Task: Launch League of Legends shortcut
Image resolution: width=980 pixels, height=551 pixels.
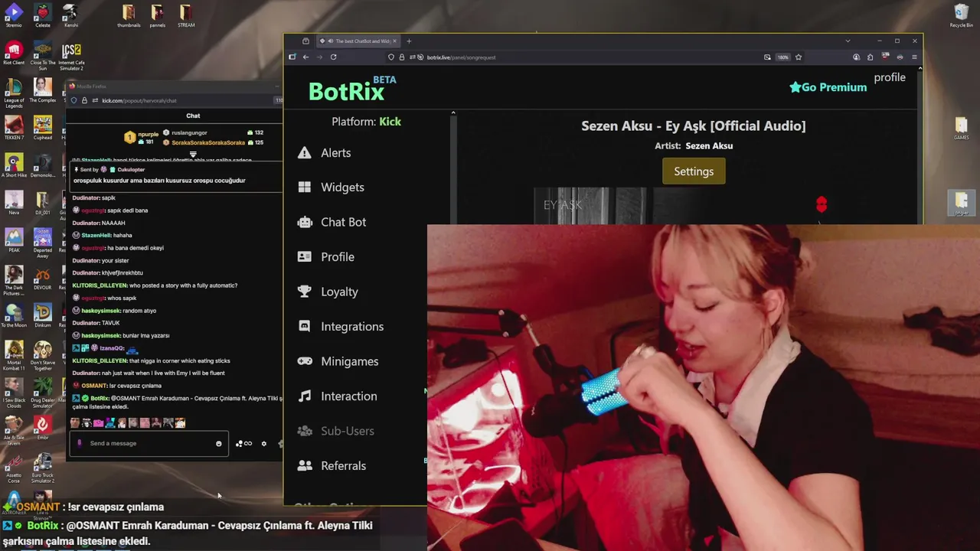Action: coord(14,93)
